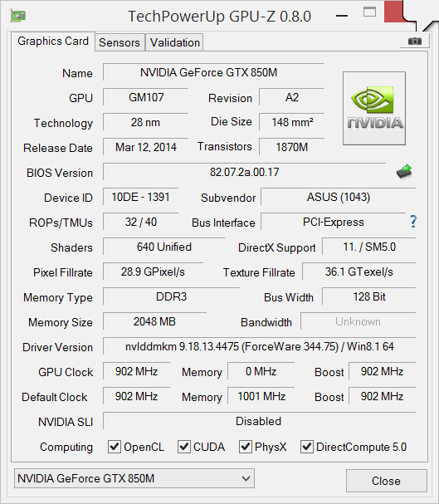
Task: Switch to the Sensors tab
Action: (x=120, y=42)
